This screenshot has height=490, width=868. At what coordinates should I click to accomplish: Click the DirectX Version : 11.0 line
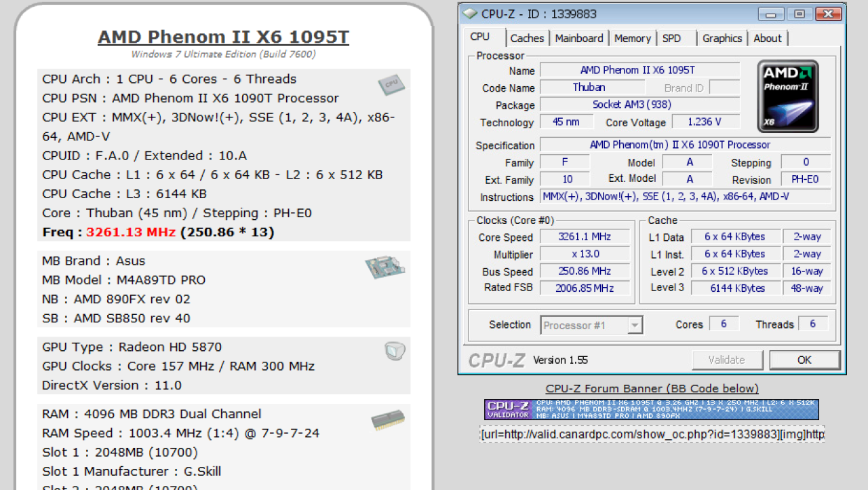(112, 385)
